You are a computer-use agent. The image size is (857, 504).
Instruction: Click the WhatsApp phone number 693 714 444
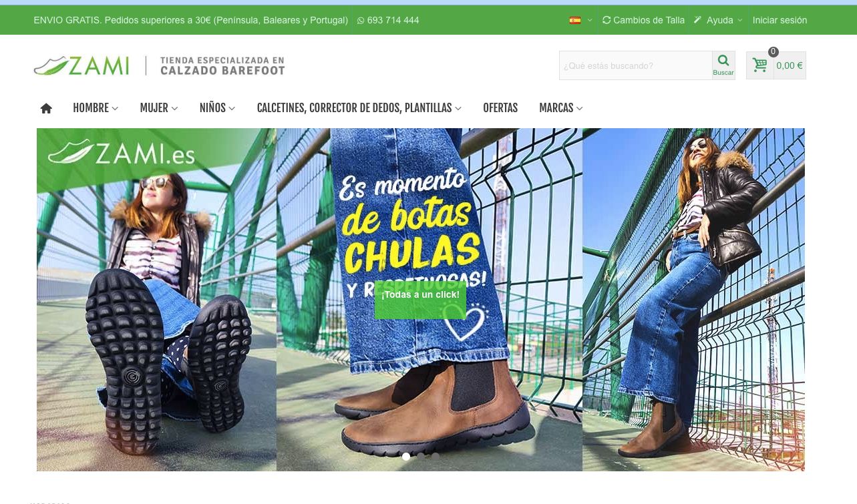pos(388,20)
